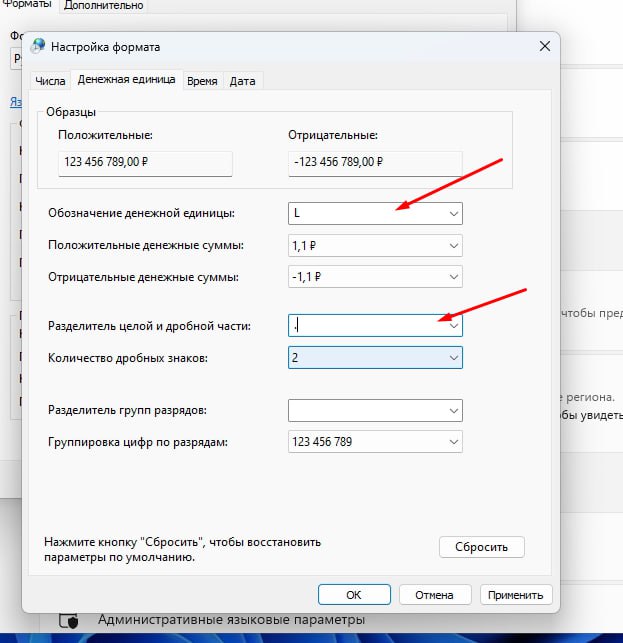Click the Разделитель групп разрядов label

[127, 410]
